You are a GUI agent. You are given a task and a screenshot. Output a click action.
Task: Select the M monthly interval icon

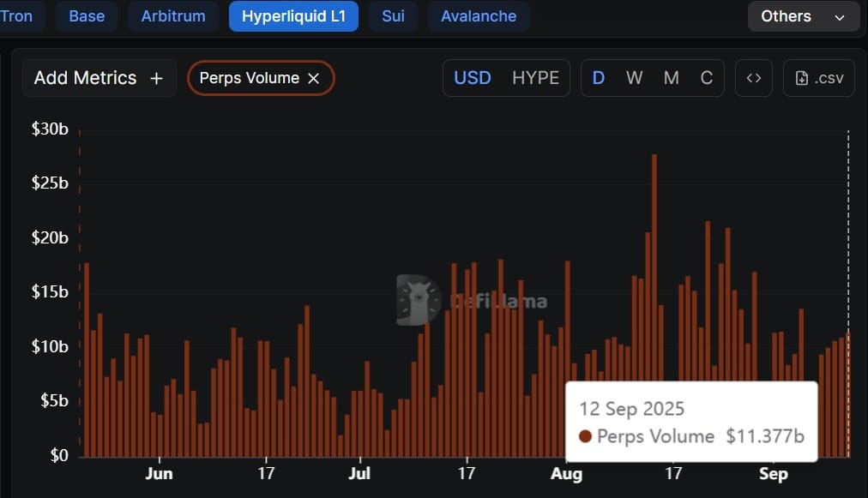point(671,77)
